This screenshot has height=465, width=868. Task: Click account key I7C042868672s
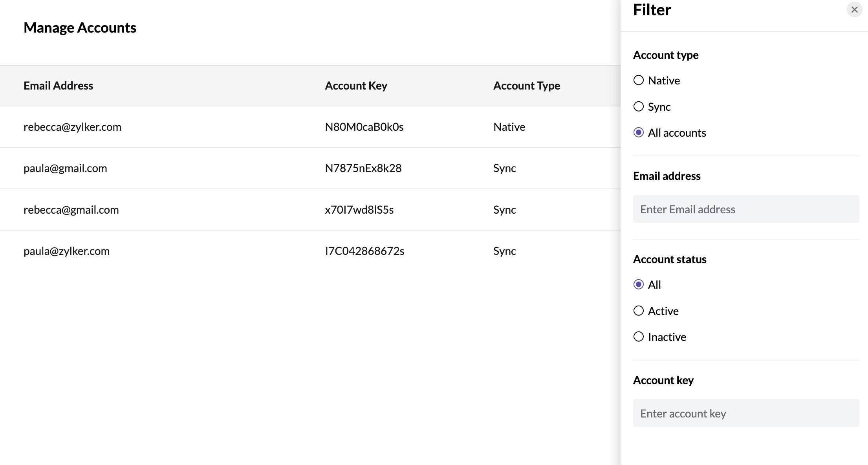coord(364,251)
